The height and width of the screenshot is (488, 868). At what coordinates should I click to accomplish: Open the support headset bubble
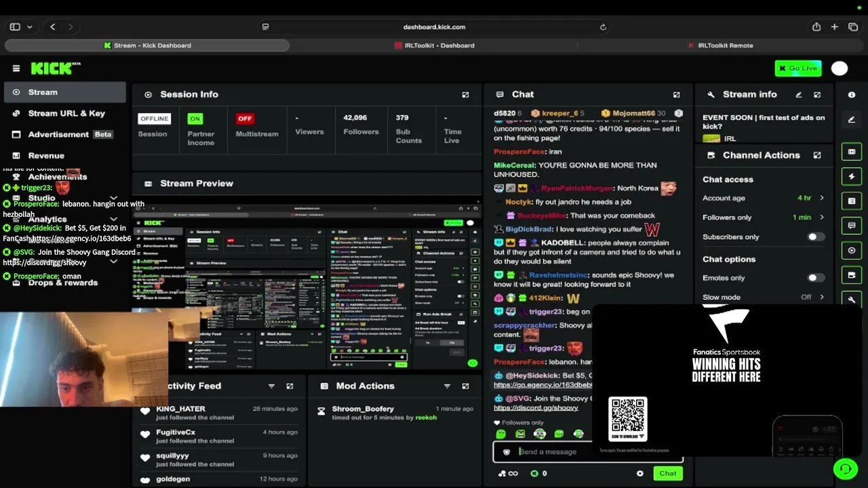tap(845, 468)
